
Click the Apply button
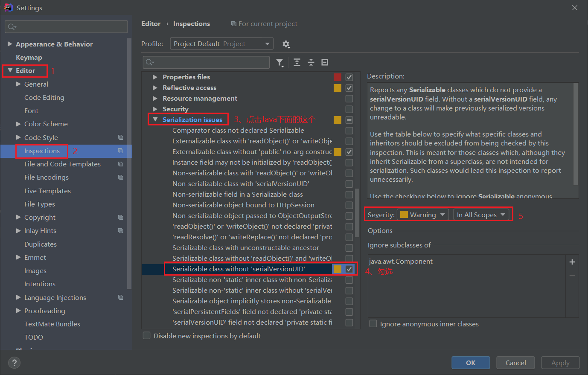tap(560, 363)
